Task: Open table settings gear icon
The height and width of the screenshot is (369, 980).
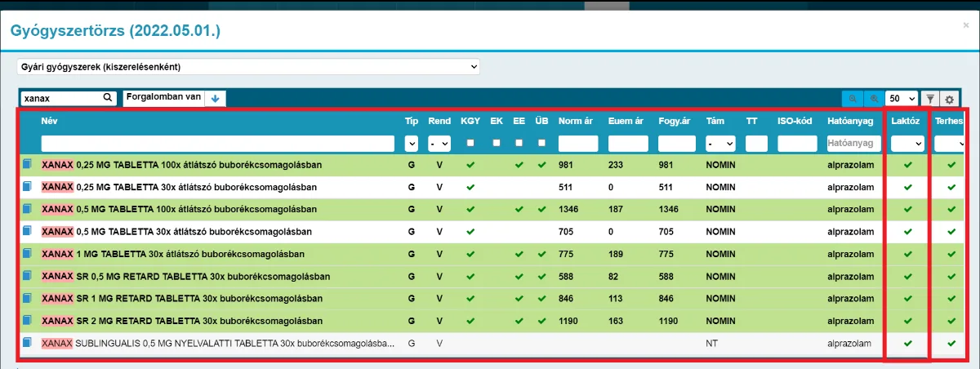Action: (950, 99)
